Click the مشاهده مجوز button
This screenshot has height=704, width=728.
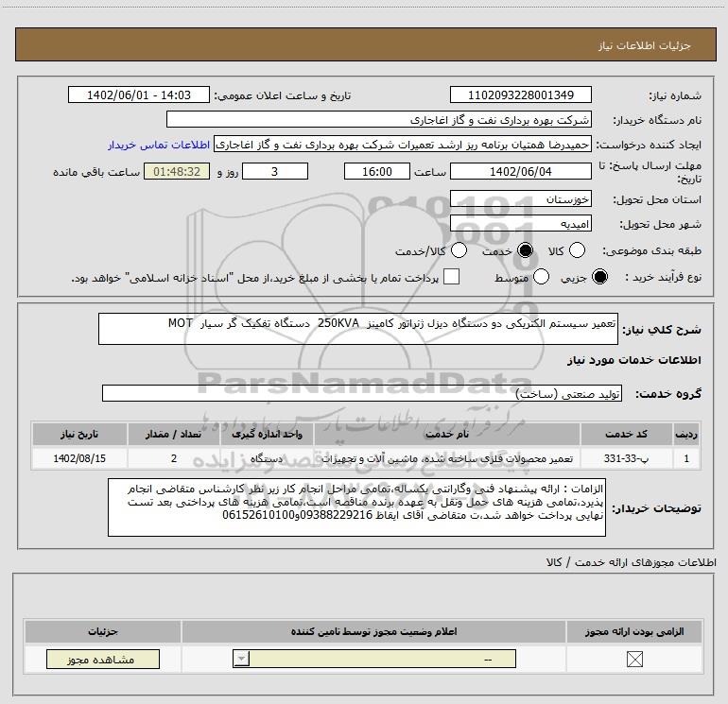[x=103, y=659]
